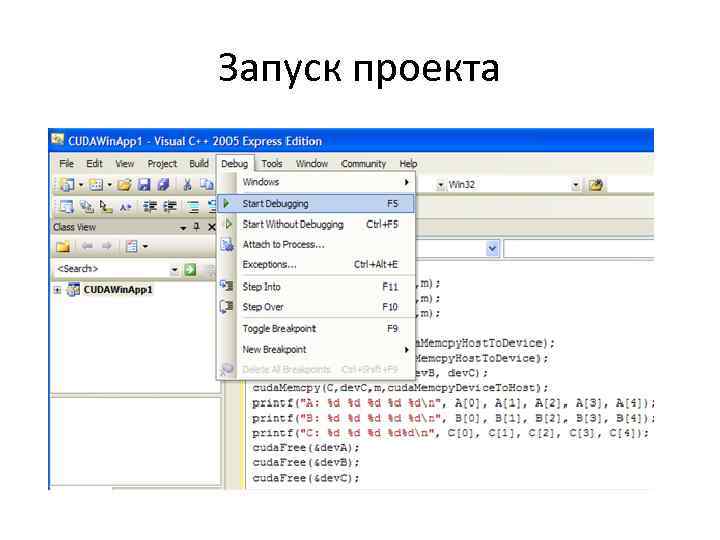
Task: Choose Toggle Breakpoint
Action: 316,329
